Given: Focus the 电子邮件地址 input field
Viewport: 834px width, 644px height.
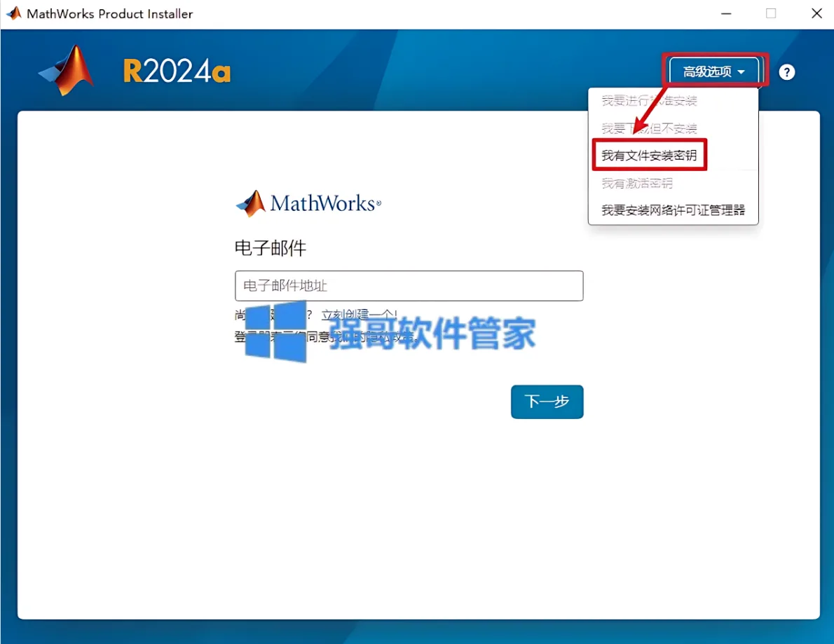Looking at the screenshot, I should coord(409,286).
